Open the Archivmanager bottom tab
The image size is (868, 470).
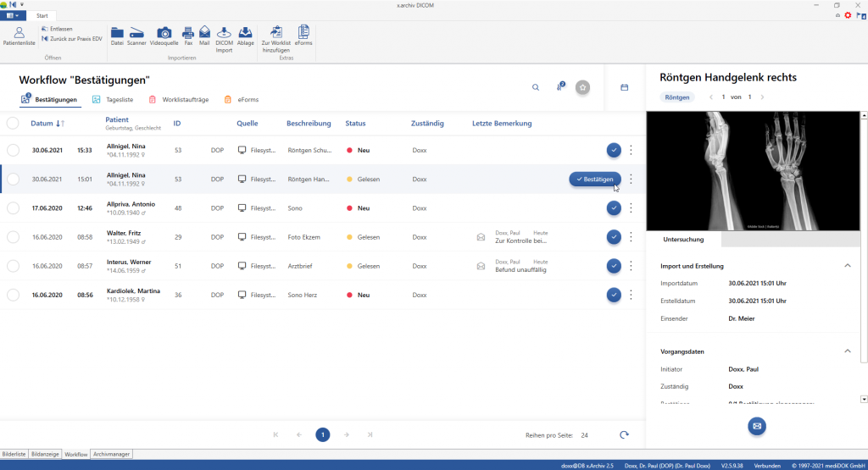pos(111,455)
